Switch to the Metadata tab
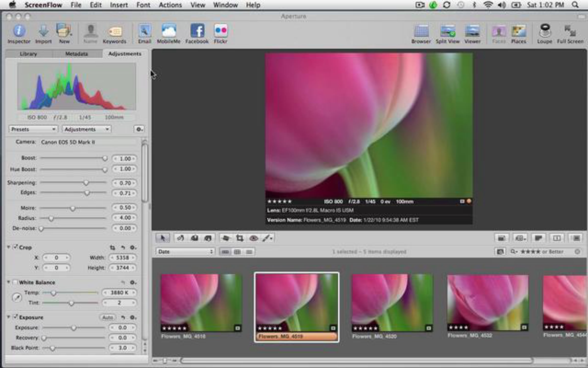This screenshot has width=588, height=368. pos(76,54)
